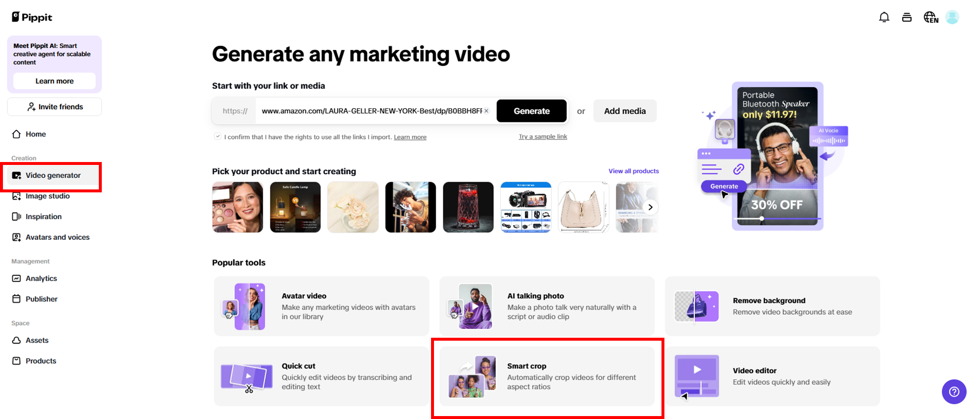Open the Remove background title
980x419 pixels.
point(769,301)
